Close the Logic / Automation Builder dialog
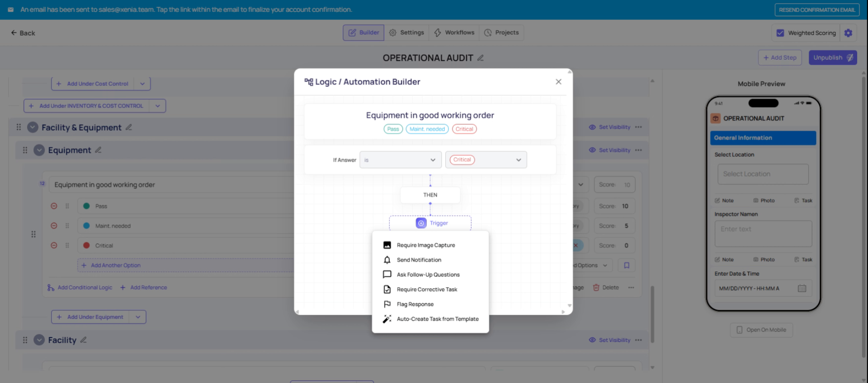The image size is (868, 383). 558,82
